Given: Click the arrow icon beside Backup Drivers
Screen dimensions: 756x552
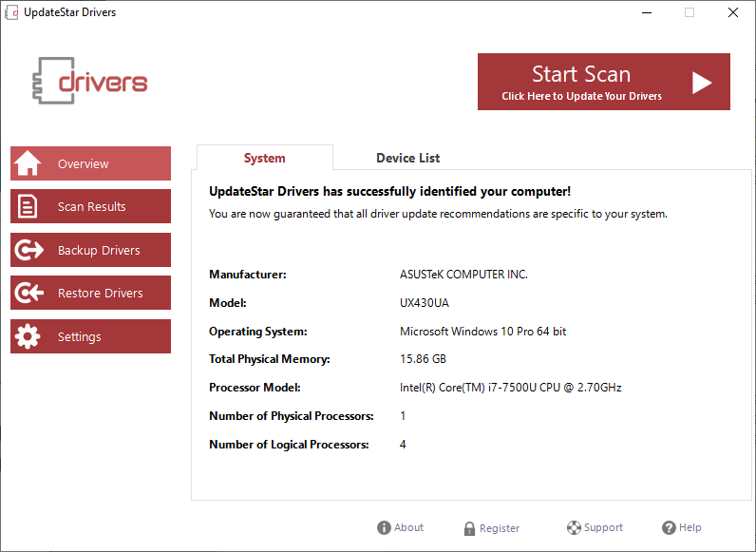Looking at the screenshot, I should pyautogui.click(x=28, y=250).
